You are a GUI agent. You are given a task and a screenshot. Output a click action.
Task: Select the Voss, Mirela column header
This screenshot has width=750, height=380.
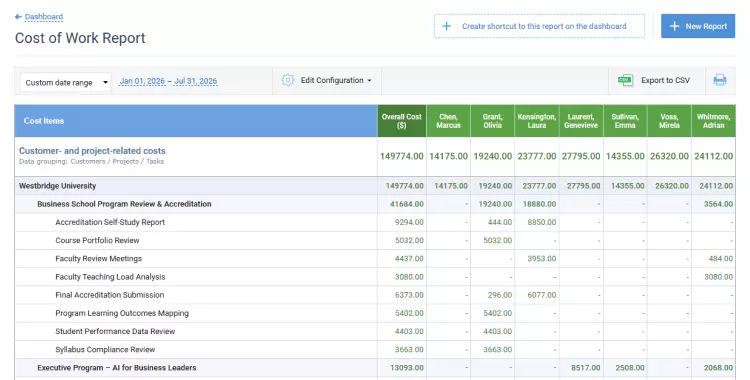pyautogui.click(x=669, y=121)
